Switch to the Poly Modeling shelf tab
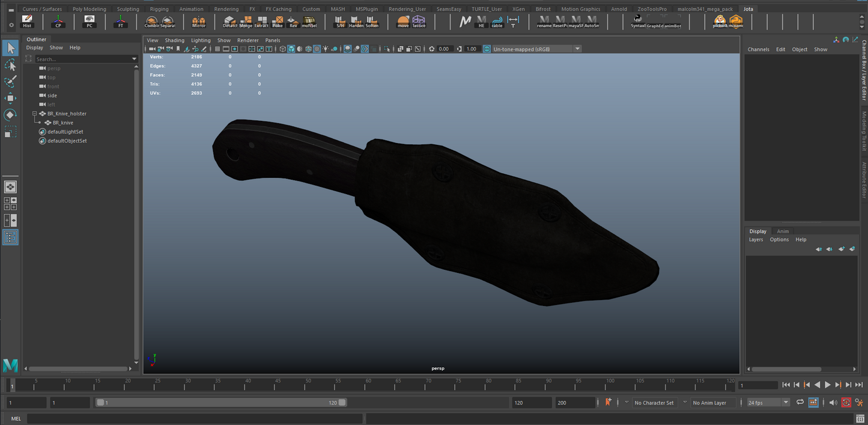This screenshot has height=425, width=868. pyautogui.click(x=89, y=9)
